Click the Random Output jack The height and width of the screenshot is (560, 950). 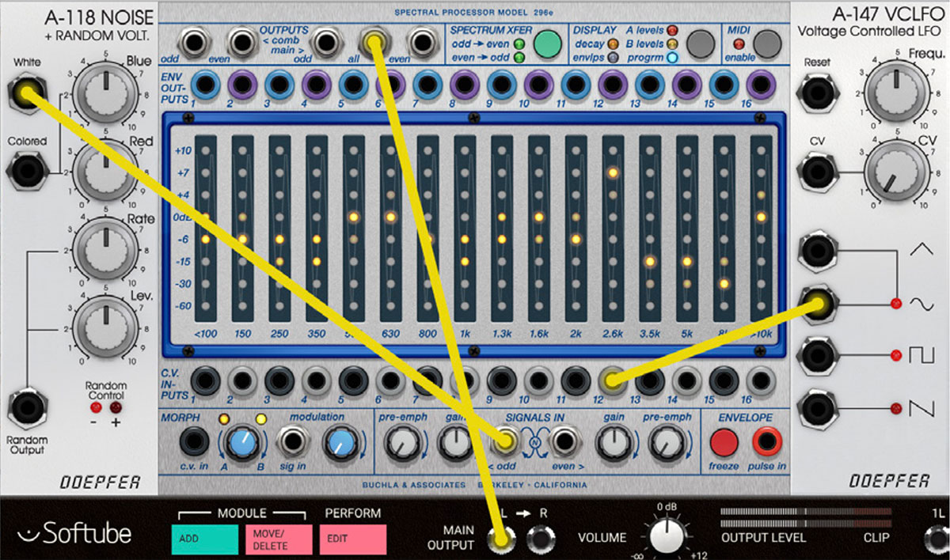(x=27, y=410)
